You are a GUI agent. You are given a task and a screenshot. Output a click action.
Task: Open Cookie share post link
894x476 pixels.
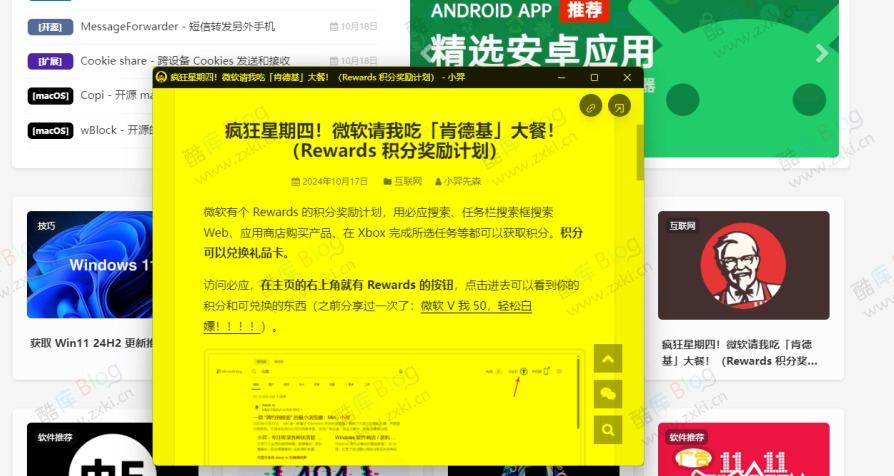(185, 60)
